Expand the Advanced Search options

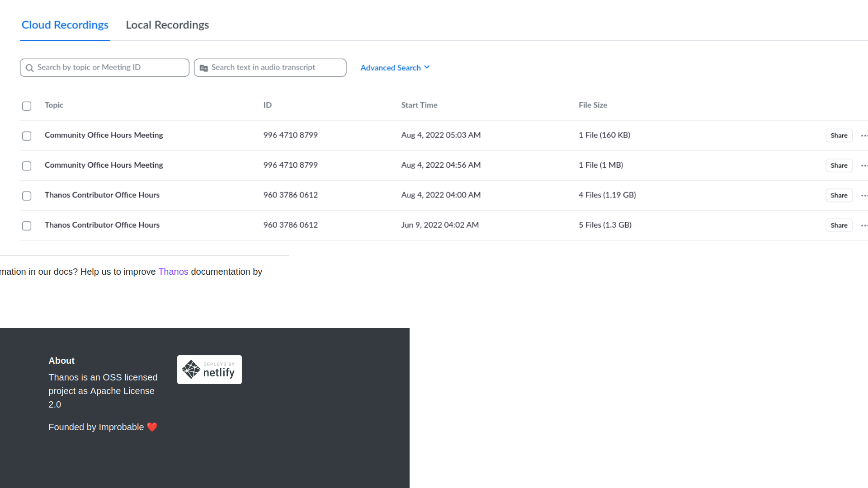[x=395, y=67]
